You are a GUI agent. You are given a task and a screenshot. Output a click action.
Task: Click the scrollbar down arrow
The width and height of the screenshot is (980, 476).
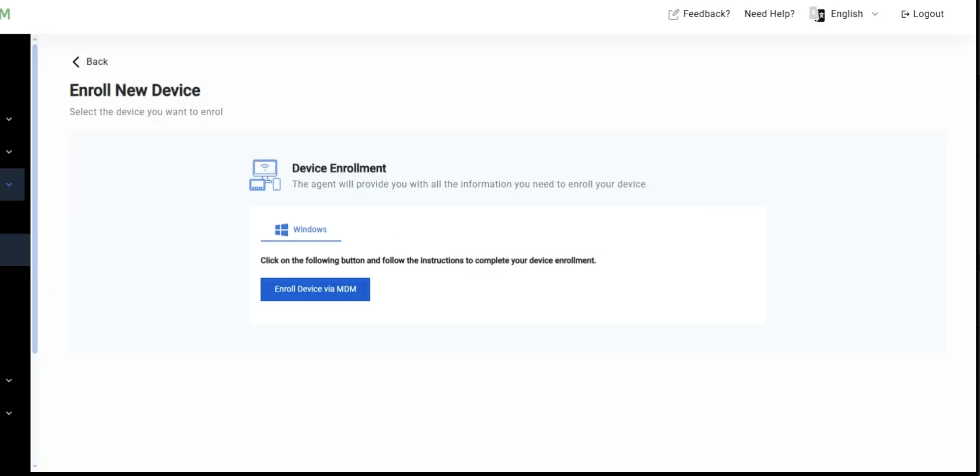pyautogui.click(x=35, y=466)
